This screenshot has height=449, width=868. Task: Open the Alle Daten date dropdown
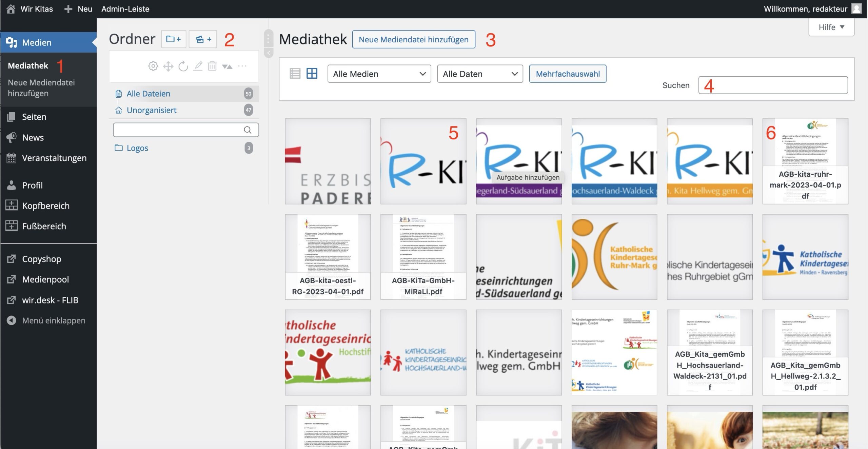pos(480,74)
